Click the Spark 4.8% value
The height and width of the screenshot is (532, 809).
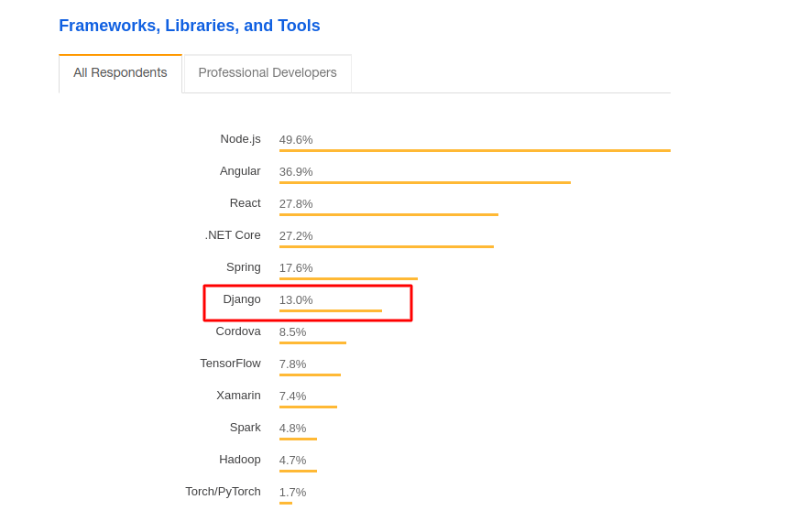pos(292,428)
